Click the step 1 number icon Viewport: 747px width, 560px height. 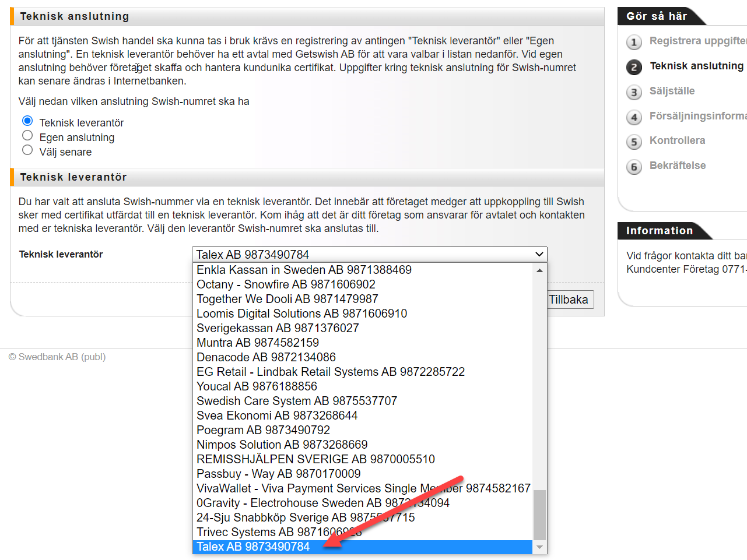[x=634, y=42]
